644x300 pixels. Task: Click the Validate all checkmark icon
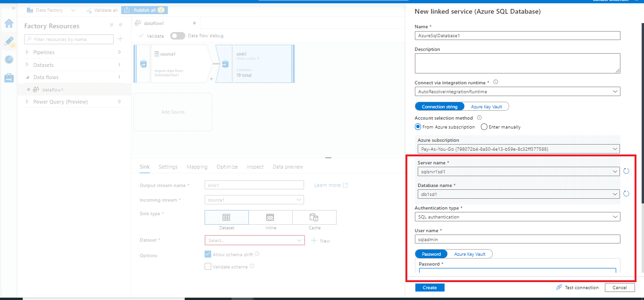point(89,10)
